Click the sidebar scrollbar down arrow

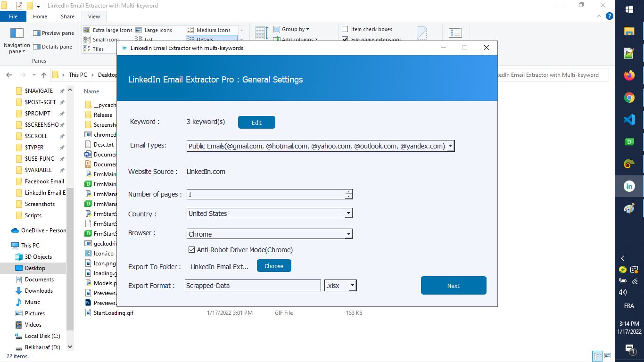tap(70, 347)
